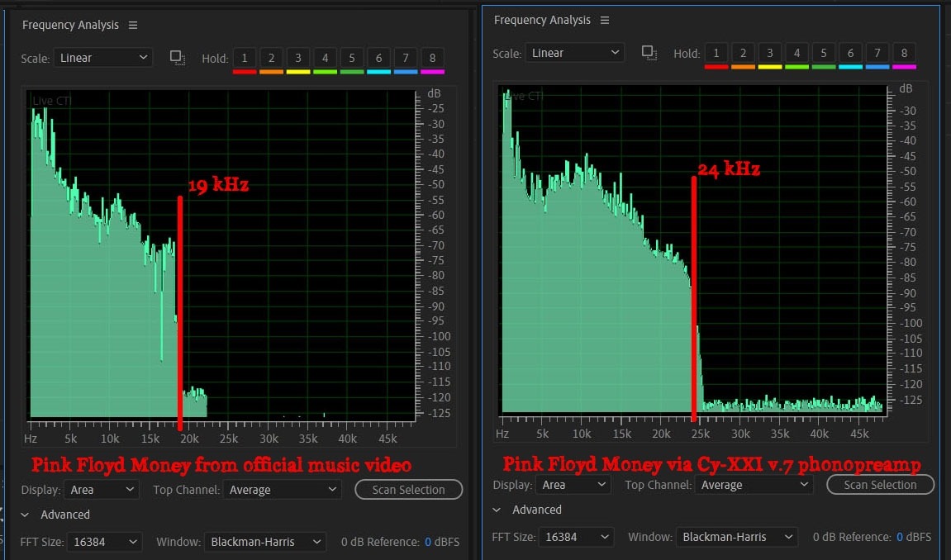Click magenta color bar under right Hold 8
Viewport: 951px width, 560px height.
coord(904,67)
